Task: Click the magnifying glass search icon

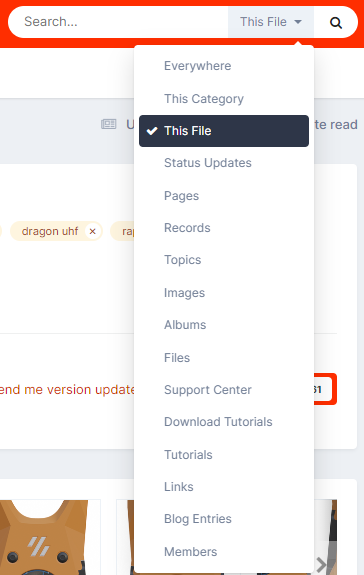Action: coord(336,22)
